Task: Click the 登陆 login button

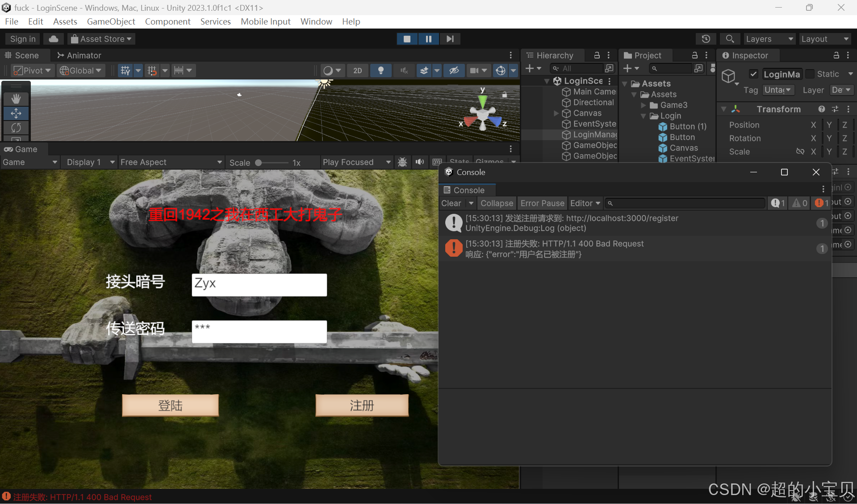Action: [171, 405]
